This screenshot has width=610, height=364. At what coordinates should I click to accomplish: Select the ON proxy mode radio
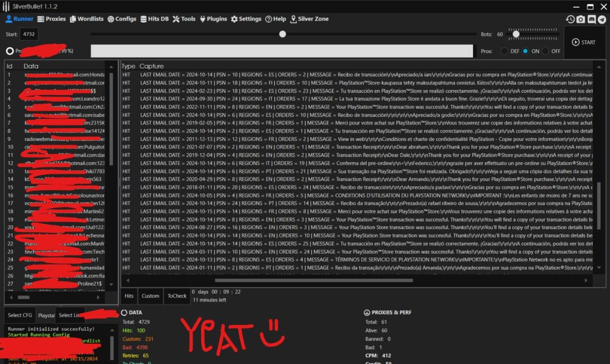525,51
